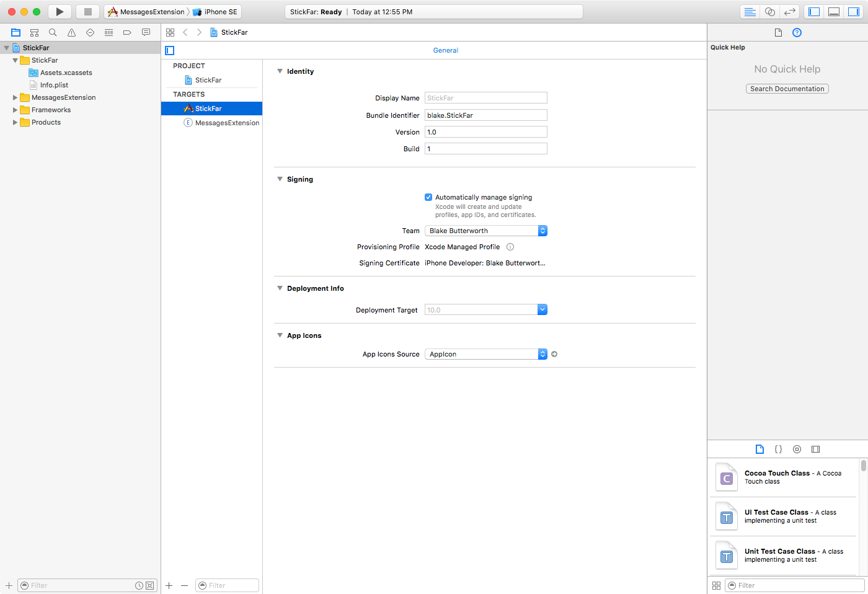This screenshot has width=868, height=594.
Task: Add a new file in navigator
Action: pos(9,585)
